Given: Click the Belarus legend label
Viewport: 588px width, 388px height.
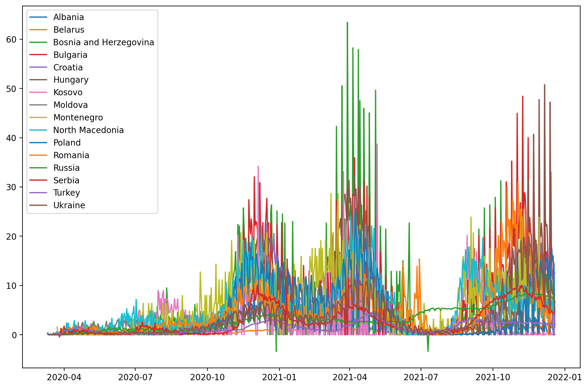Looking at the screenshot, I should (69, 30).
